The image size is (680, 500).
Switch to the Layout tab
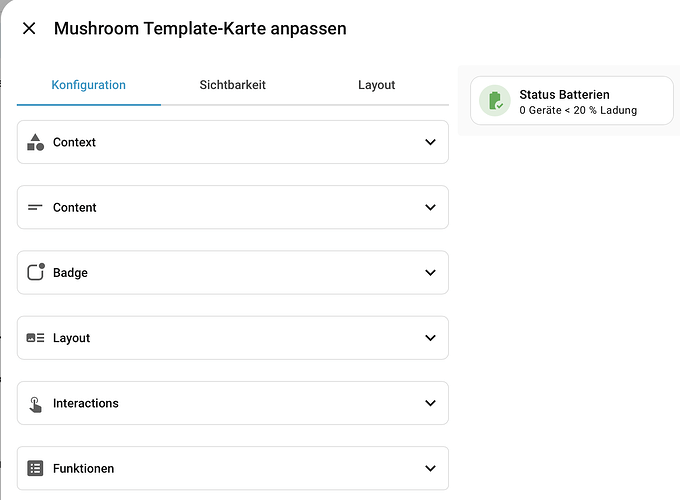pyautogui.click(x=376, y=85)
